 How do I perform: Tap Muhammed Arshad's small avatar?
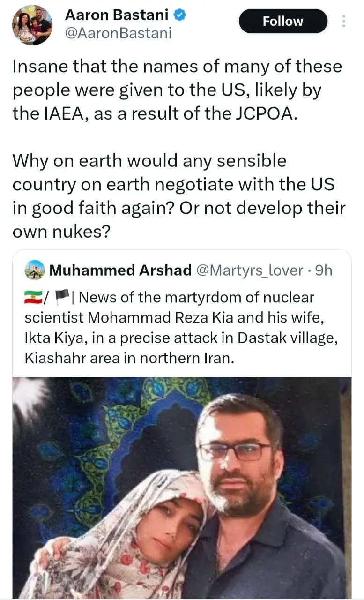[34, 270]
